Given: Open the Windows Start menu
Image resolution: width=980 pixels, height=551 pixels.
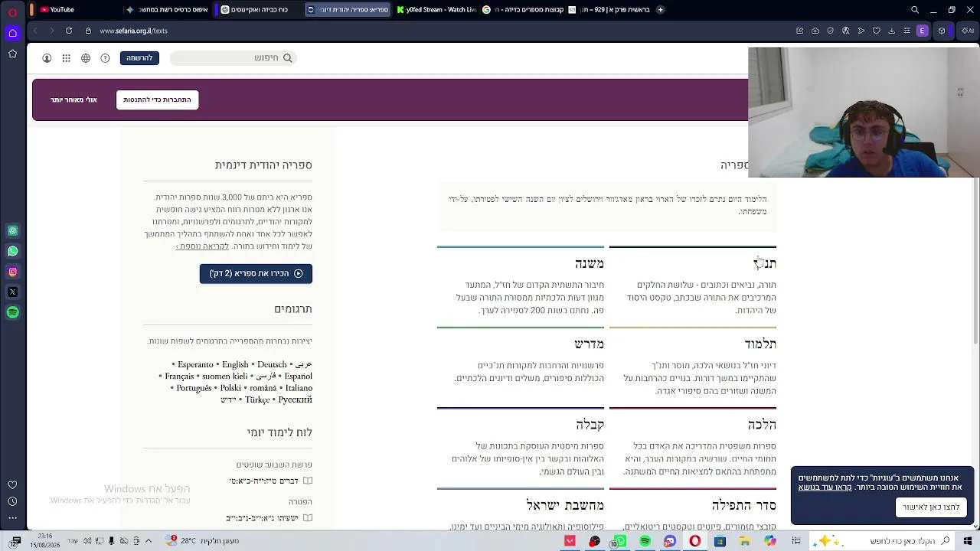Looking at the screenshot, I should [968, 541].
